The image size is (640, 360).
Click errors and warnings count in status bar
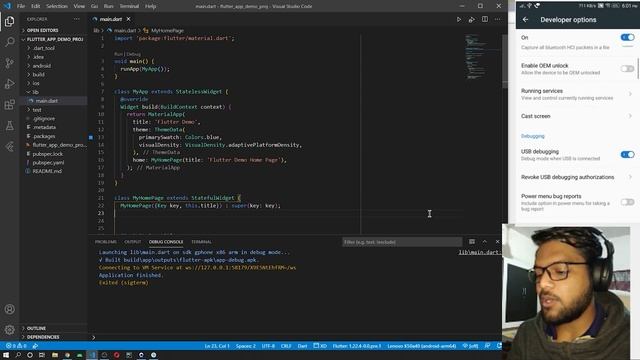pos(16,346)
